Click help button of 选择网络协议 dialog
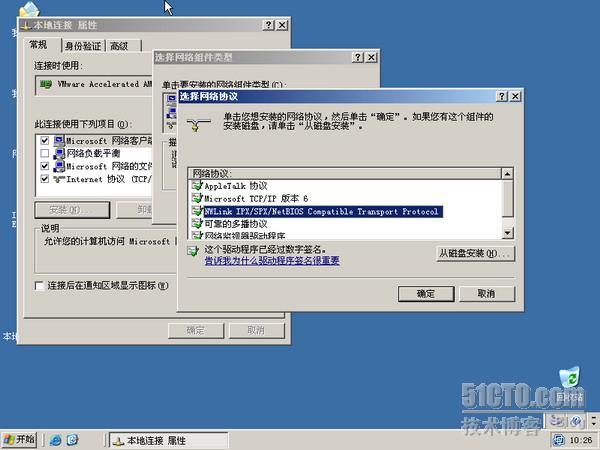Screen dimensions: 600x450 click(502, 96)
